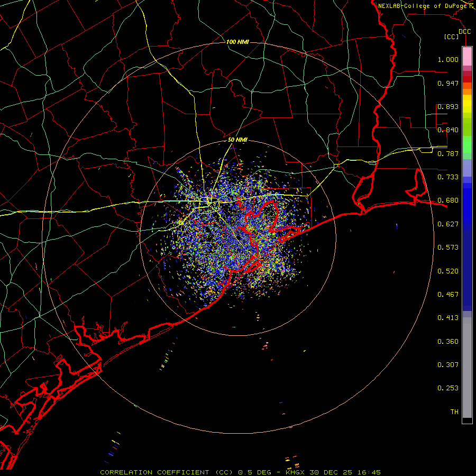The width and height of the screenshot is (476, 476).
Task: Click 'CORRELATION COEFFICIENT (CC)' caption text
Action: 167,472
